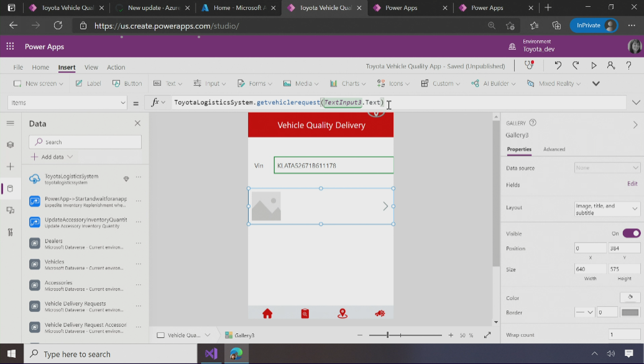Click the Undo arrow icon
This screenshot has width=644, height=364.
coord(558,66)
